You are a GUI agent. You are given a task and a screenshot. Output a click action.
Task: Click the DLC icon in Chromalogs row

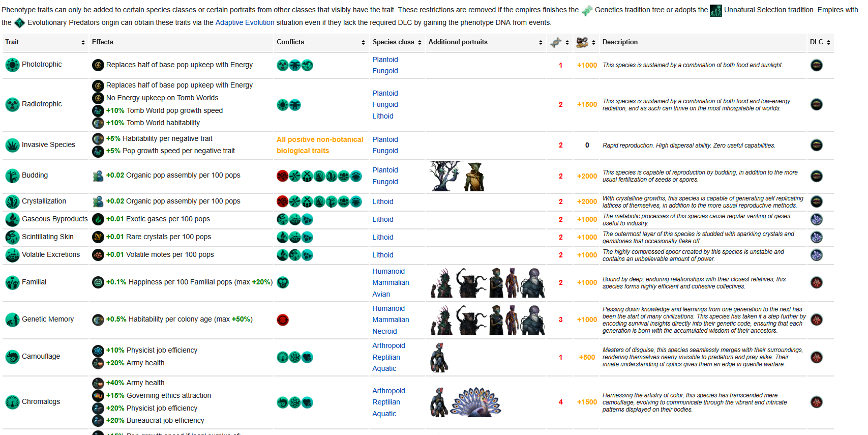pyautogui.click(x=816, y=402)
